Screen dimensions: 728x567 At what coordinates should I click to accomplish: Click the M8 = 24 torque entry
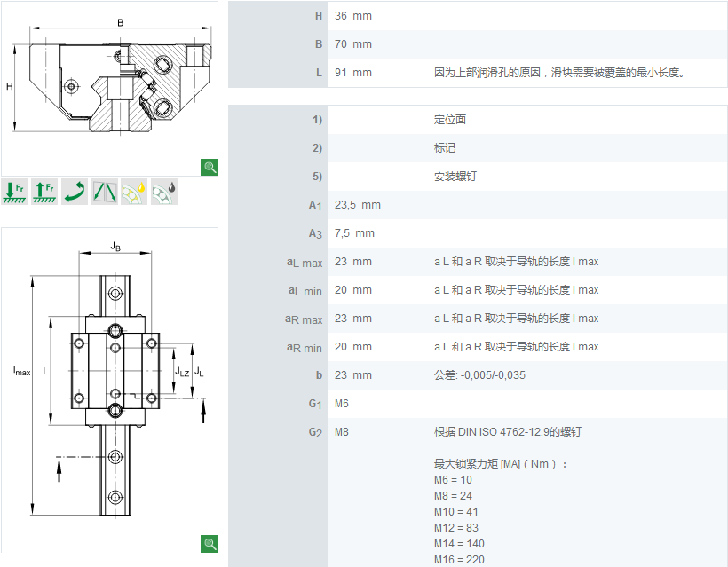[x=453, y=495]
